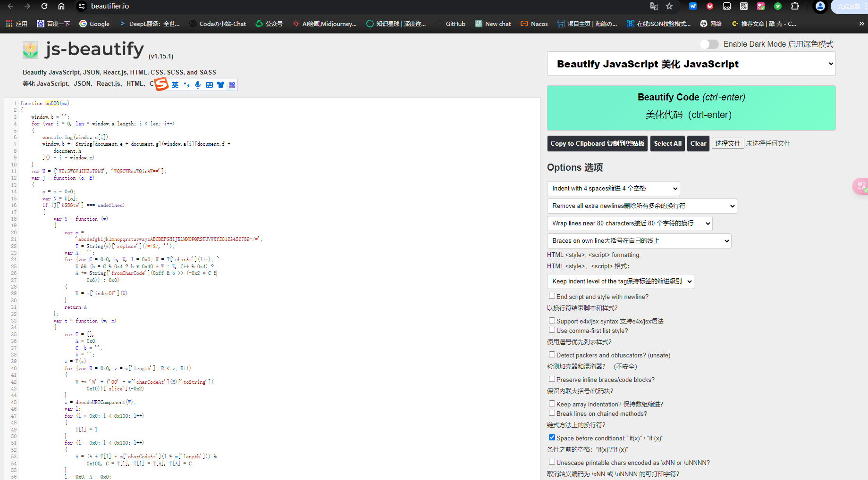Open the extensions puzzle piece menu
This screenshot has height=480, width=868.
coord(795,6)
